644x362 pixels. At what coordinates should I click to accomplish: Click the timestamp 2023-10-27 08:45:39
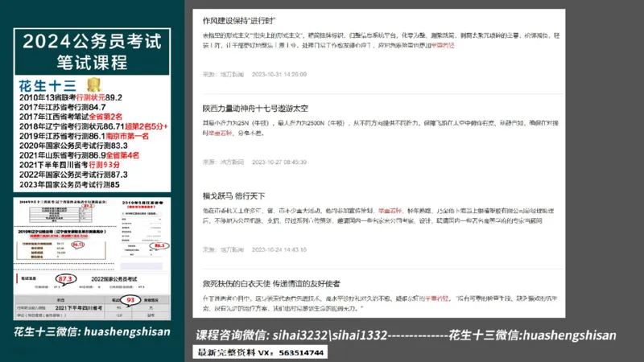279,162
